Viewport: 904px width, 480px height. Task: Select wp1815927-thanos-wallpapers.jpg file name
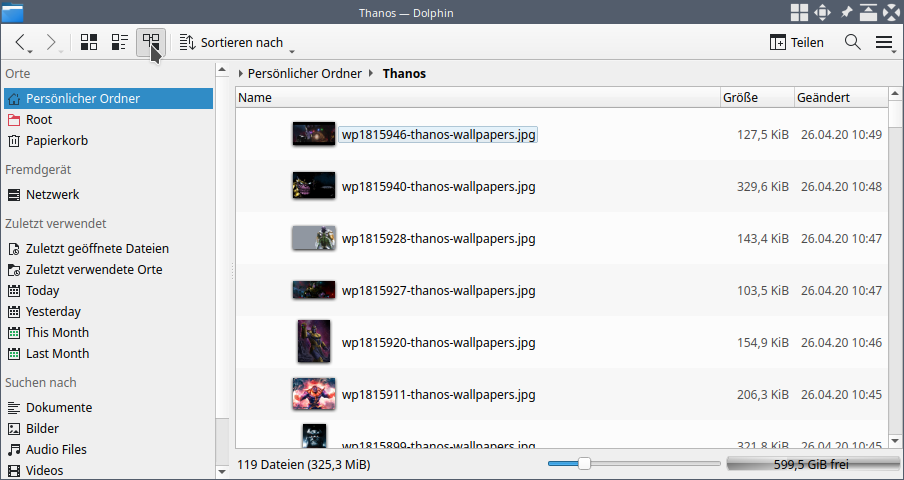click(x=438, y=290)
